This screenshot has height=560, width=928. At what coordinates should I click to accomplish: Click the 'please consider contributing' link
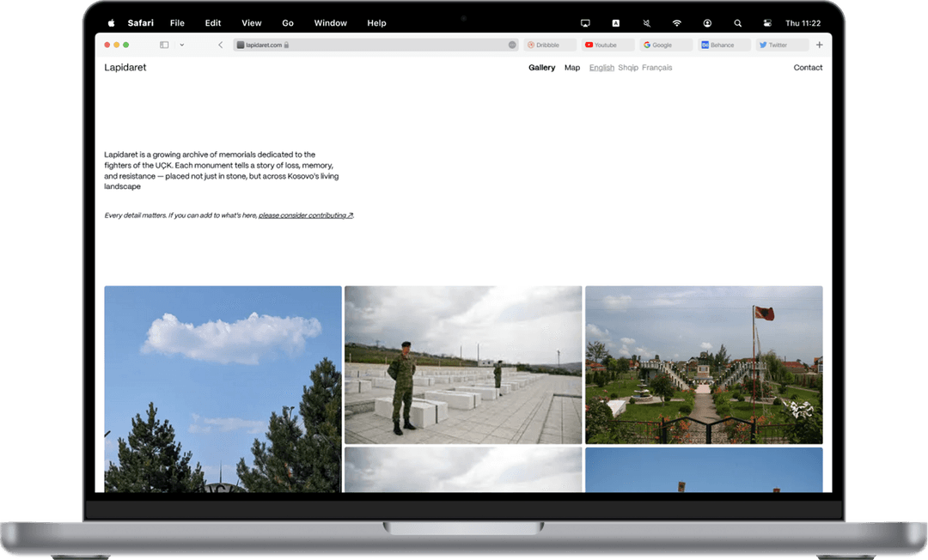click(x=305, y=216)
